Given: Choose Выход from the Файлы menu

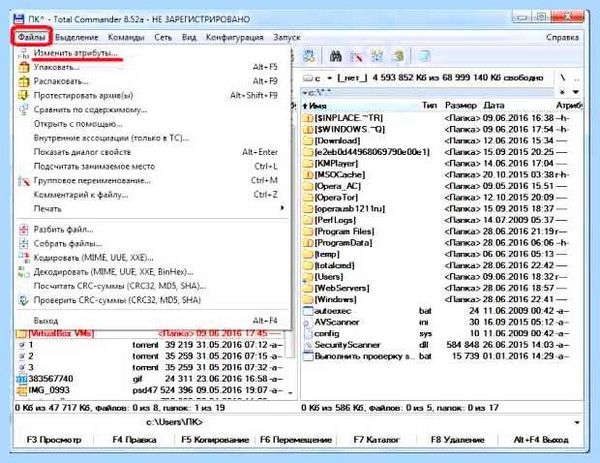Looking at the screenshot, I should coord(153,321).
